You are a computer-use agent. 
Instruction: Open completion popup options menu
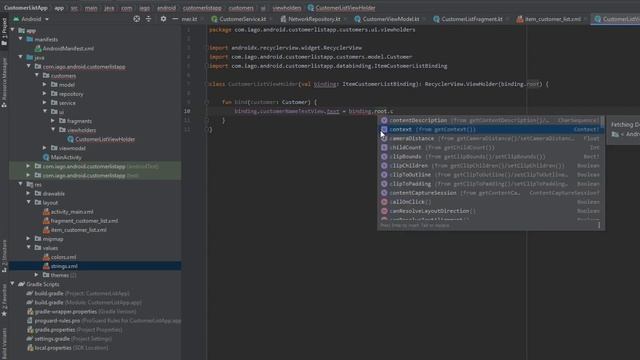(599, 225)
